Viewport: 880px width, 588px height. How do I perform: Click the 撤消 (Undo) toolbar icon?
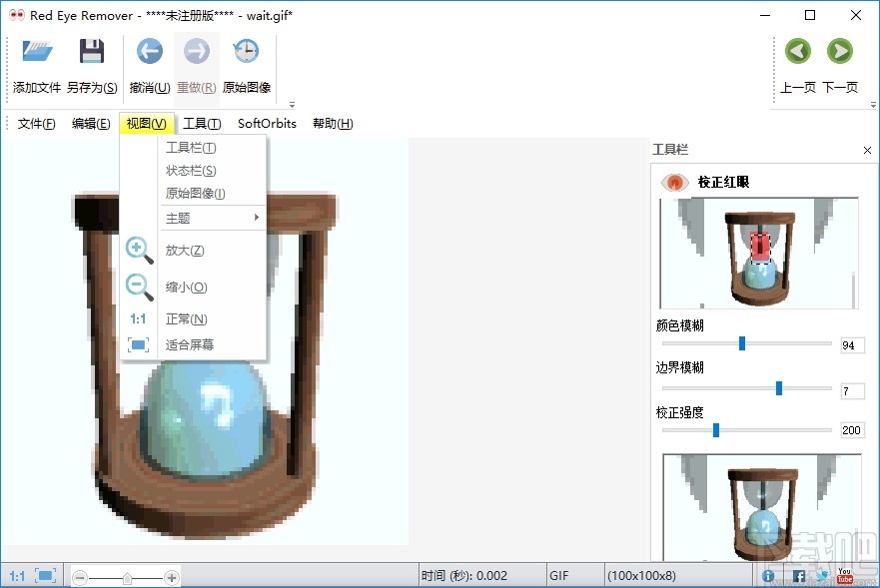click(x=149, y=51)
